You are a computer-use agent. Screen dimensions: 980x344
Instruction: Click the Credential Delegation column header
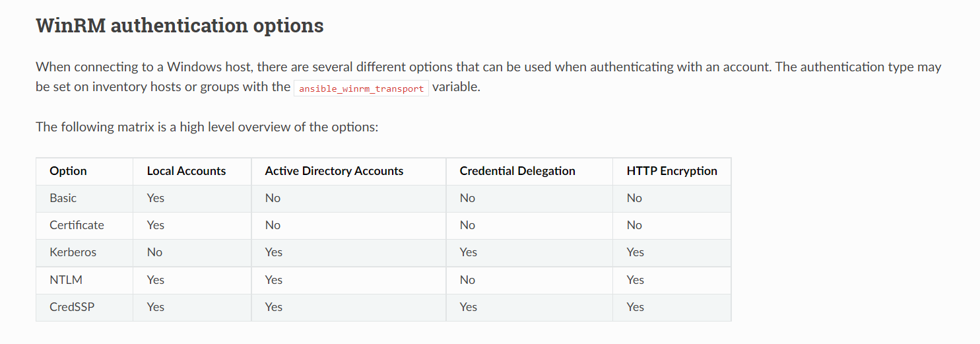pyautogui.click(x=517, y=171)
